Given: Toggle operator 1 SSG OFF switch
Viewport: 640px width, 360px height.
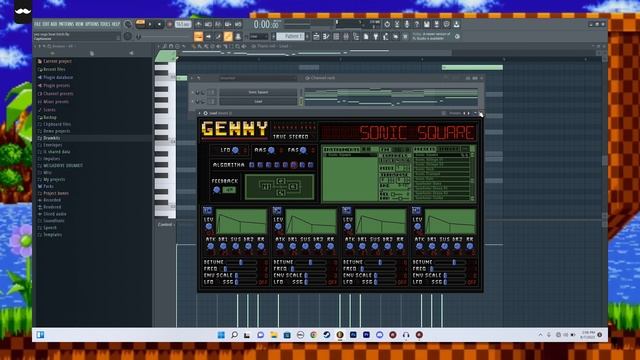Looking at the screenshot, I should pos(262,282).
